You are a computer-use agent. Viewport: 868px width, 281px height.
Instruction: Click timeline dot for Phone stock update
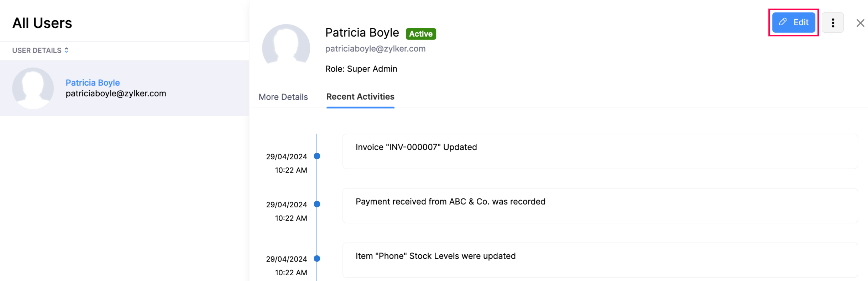317,259
